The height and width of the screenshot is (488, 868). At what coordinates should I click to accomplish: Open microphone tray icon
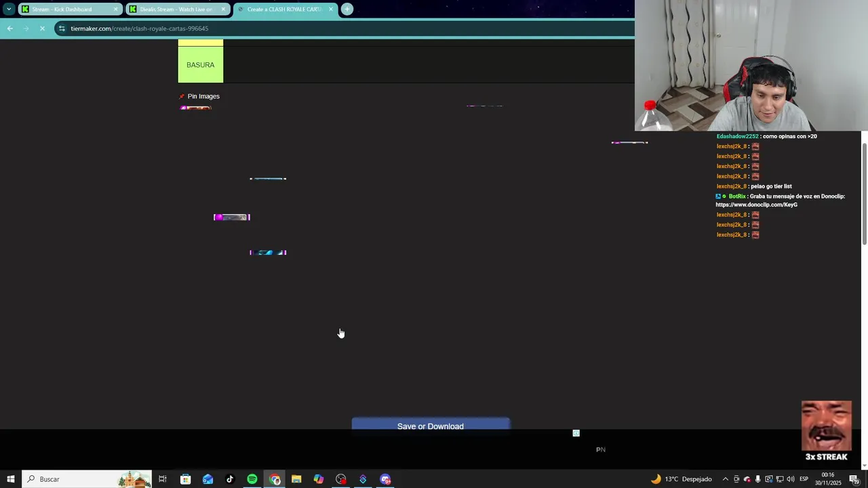pyautogui.click(x=757, y=479)
